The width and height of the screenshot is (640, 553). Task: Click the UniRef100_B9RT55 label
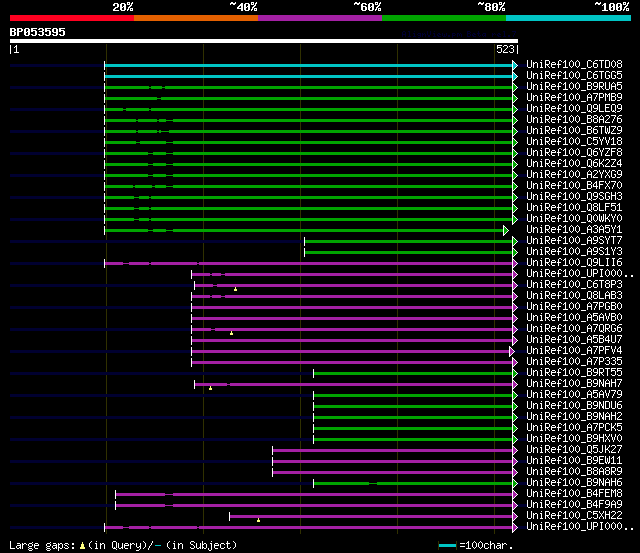[574, 373]
